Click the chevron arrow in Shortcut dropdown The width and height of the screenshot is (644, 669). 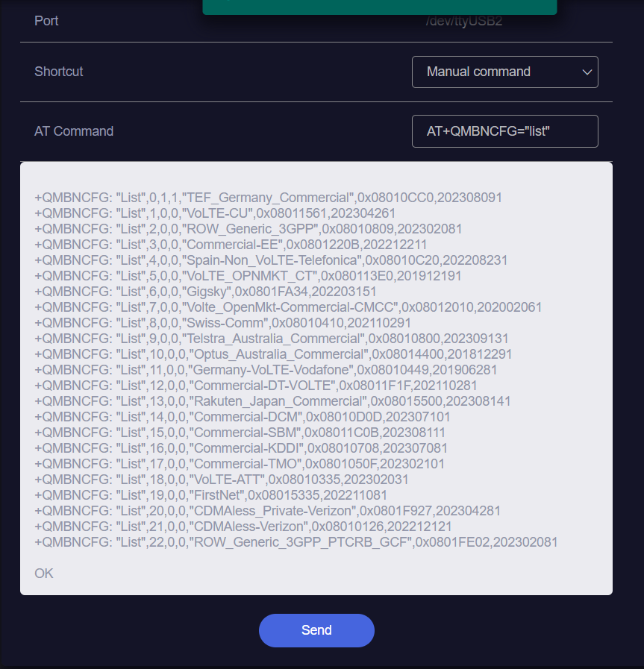coord(587,72)
